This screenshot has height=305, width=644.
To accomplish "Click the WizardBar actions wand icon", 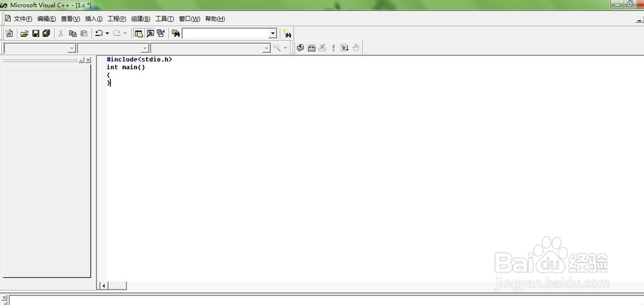I will click(277, 48).
